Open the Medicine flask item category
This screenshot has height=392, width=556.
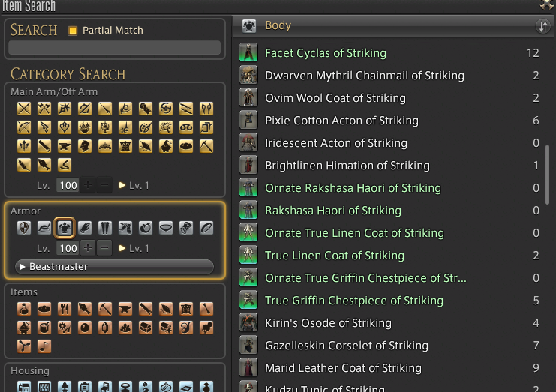(x=24, y=309)
